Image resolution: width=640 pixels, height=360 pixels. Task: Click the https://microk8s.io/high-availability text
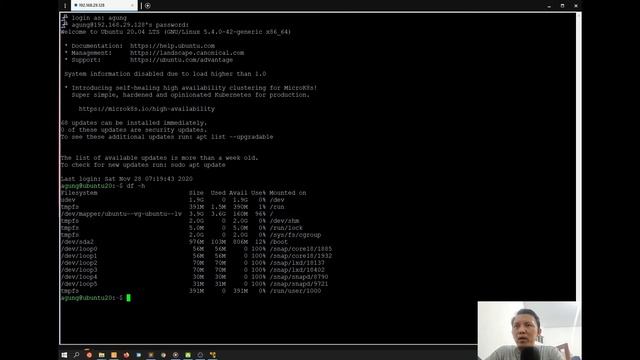click(x=147, y=109)
